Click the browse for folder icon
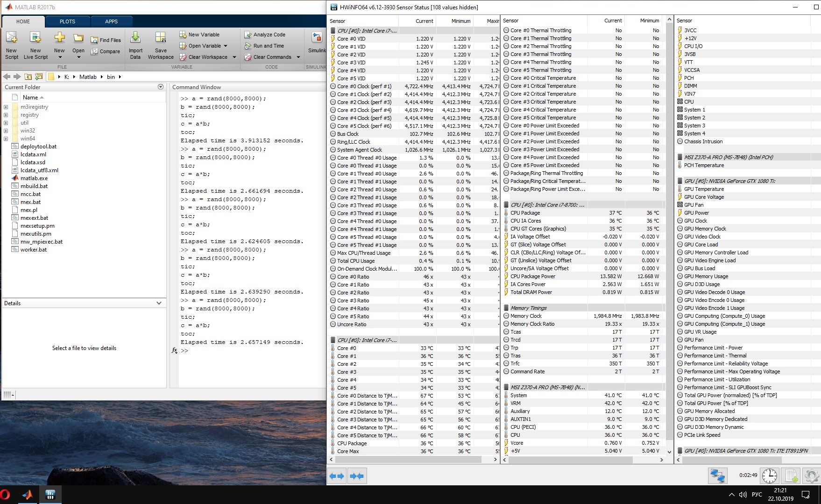821x504 pixels. click(x=39, y=77)
